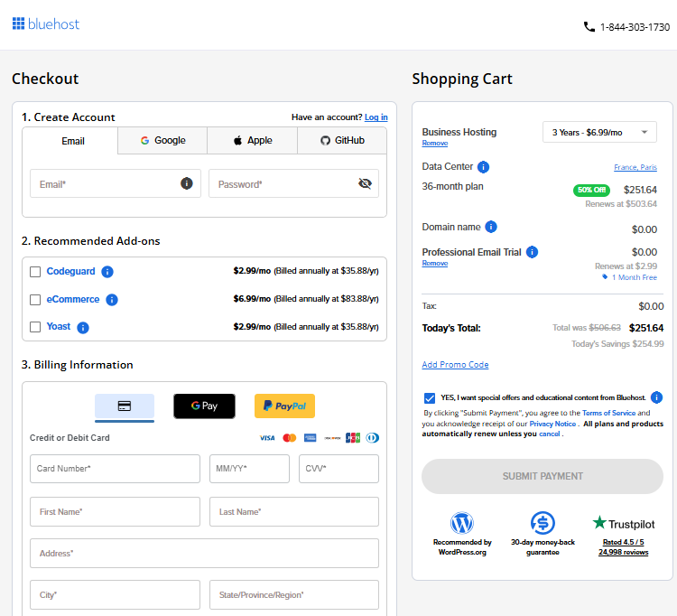Screen dimensions: 677x616
Task: Click the Bluehost logo
Action: click(46, 23)
